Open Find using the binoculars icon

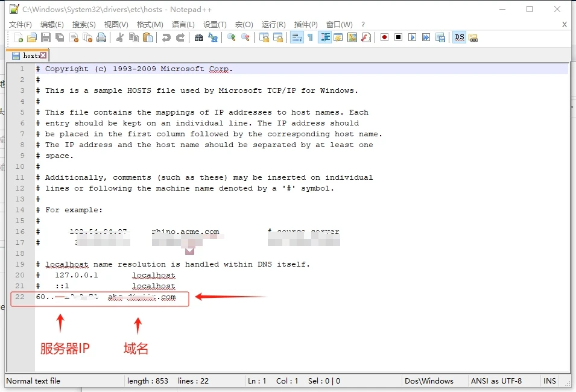(198, 37)
